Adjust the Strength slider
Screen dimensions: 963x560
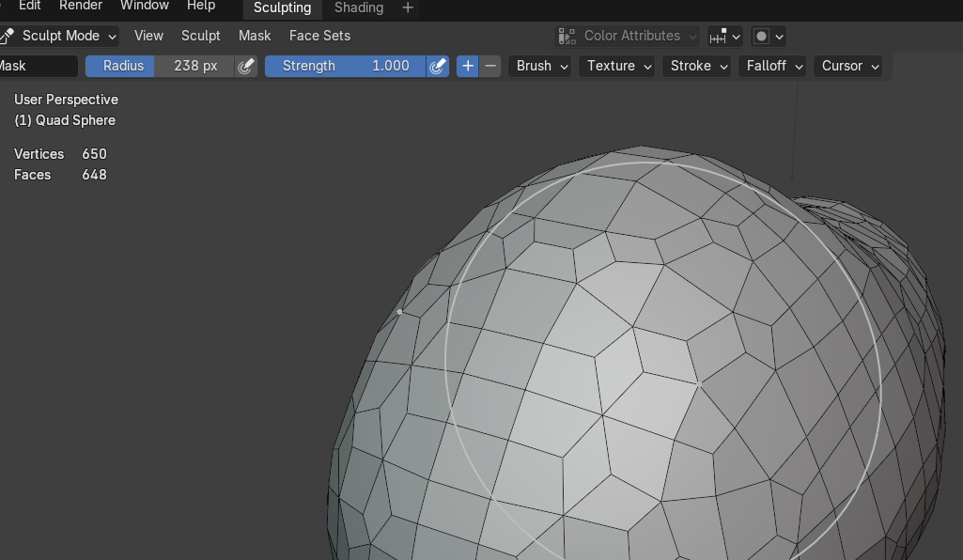tap(345, 67)
